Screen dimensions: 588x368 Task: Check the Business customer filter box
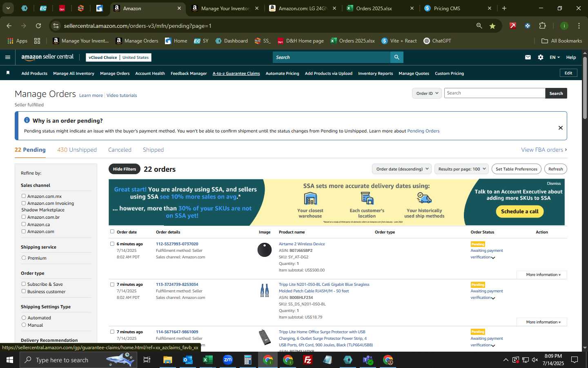point(24,292)
